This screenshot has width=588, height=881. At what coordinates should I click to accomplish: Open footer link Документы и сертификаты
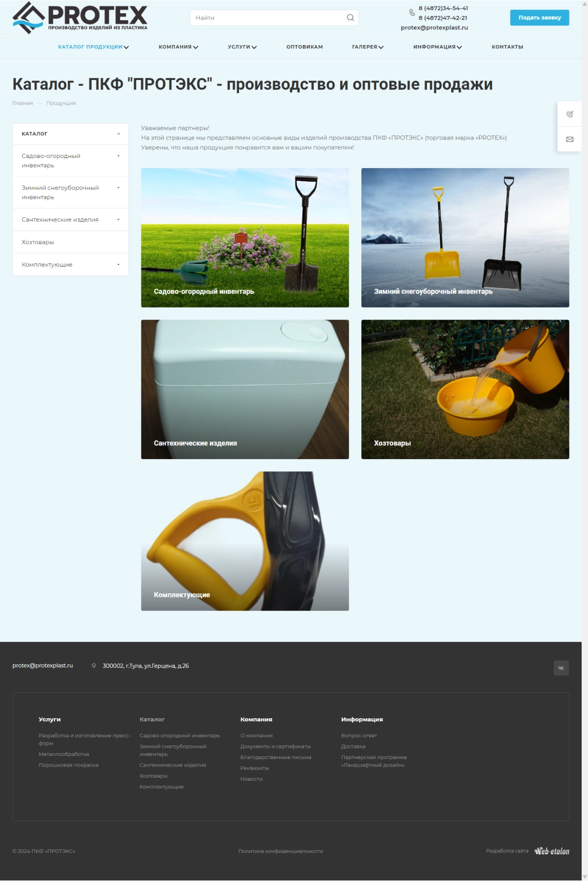coord(275,746)
